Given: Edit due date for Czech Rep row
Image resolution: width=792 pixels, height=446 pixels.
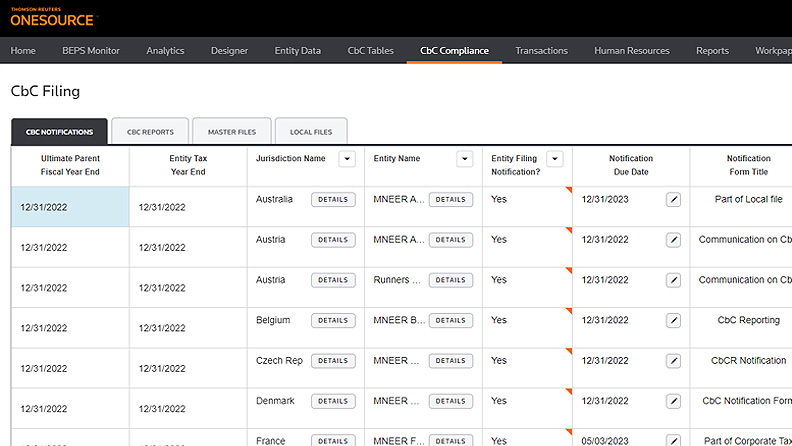Looking at the screenshot, I should [673, 361].
